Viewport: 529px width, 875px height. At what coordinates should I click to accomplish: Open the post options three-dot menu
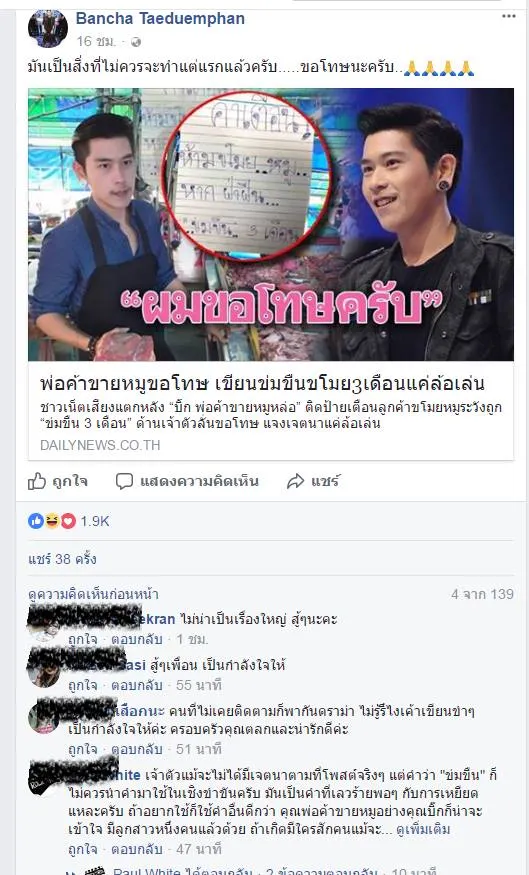coord(508,16)
